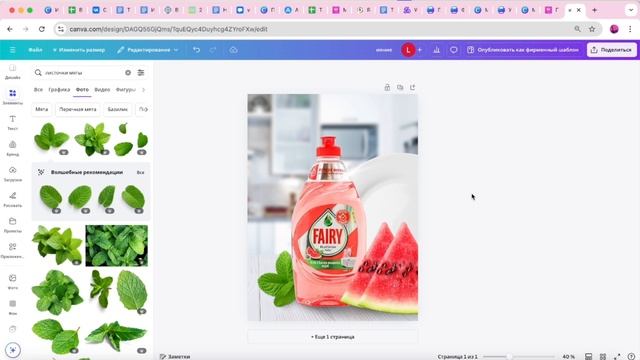Screen dimensions: 640x360
Task: Open Изменить размер resize option
Action: click(79, 50)
